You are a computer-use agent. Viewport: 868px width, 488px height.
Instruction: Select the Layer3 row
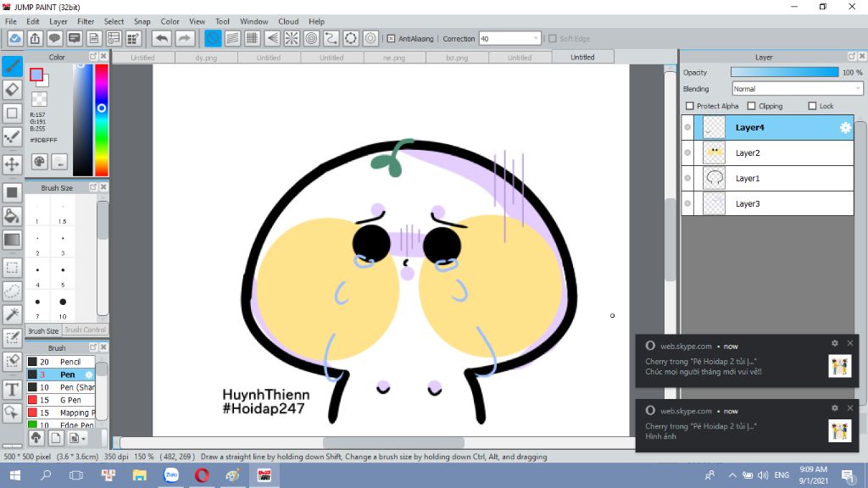768,203
